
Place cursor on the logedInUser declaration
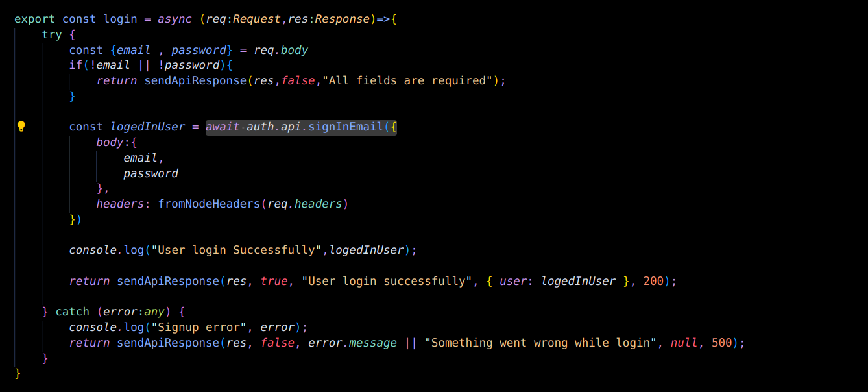point(147,127)
